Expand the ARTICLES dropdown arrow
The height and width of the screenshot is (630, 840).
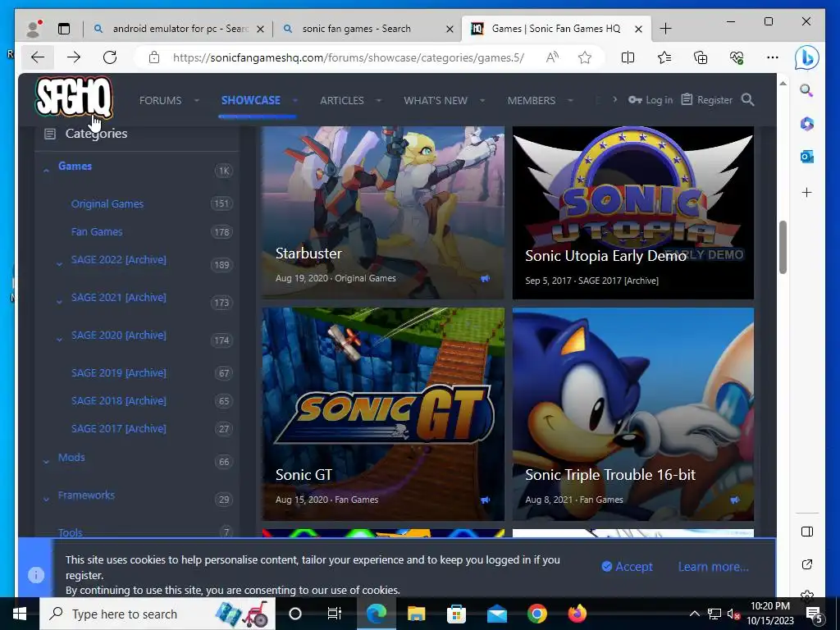(x=379, y=101)
